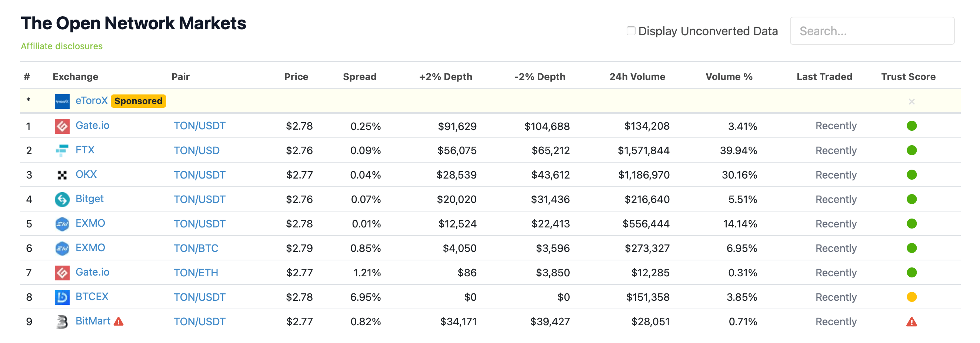The image size is (980, 343).
Task: Enable the Display Unconverted Data checkbox
Action: [630, 31]
